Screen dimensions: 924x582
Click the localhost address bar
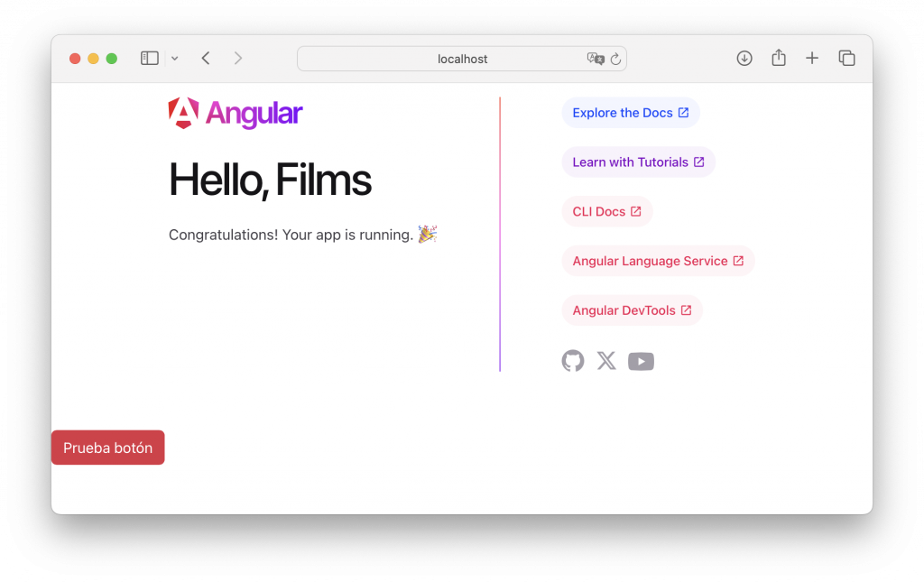pyautogui.click(x=462, y=59)
